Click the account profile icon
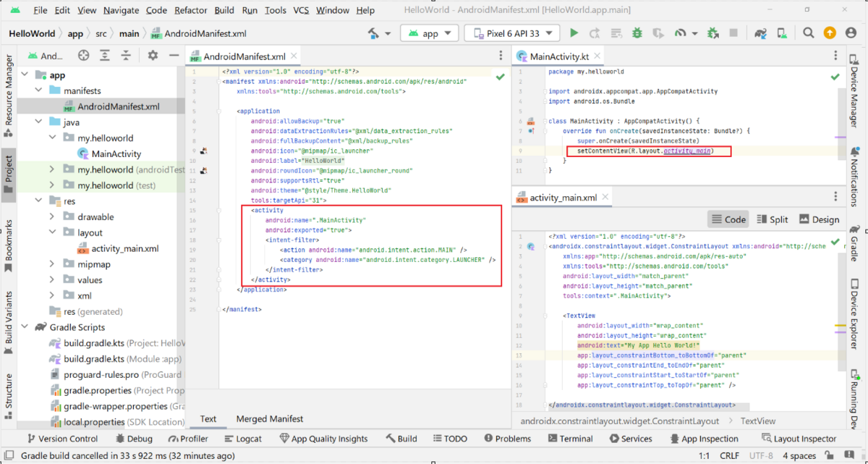868x464 pixels. pyautogui.click(x=851, y=33)
